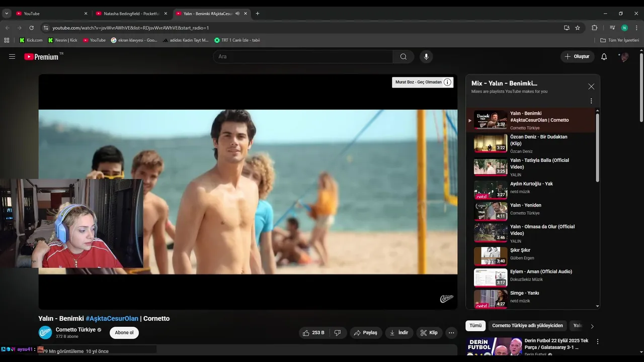644x362 pixels.
Task: Dislike the video with thumbs down
Action: point(338,333)
